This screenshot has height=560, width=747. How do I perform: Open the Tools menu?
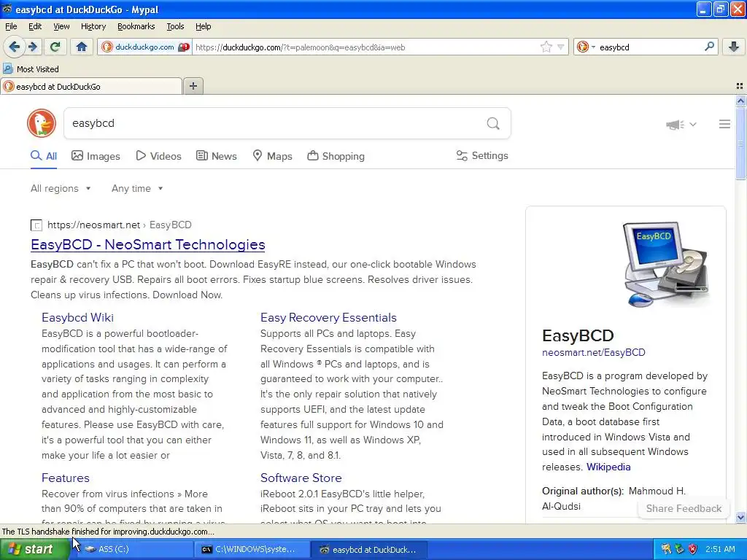(x=175, y=26)
